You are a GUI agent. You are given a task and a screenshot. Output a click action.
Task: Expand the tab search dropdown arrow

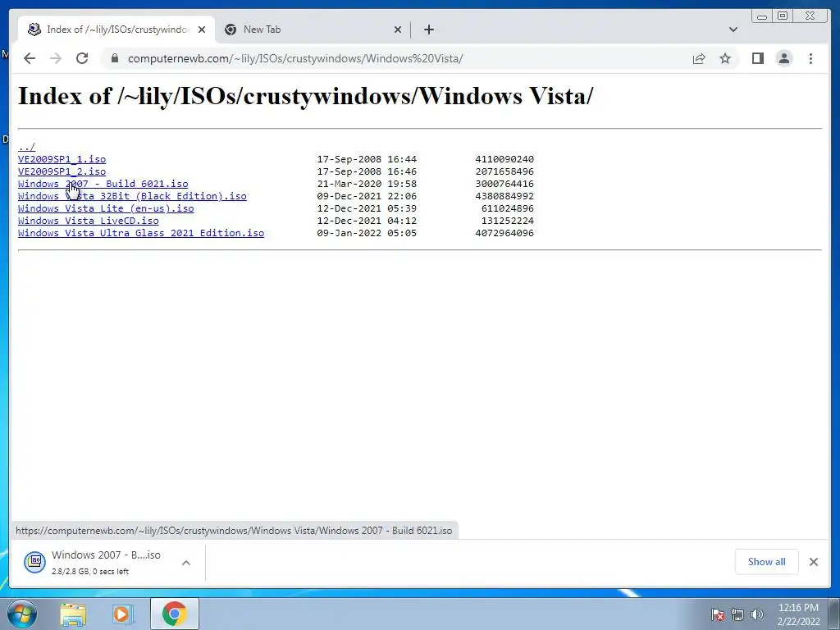tap(733, 30)
